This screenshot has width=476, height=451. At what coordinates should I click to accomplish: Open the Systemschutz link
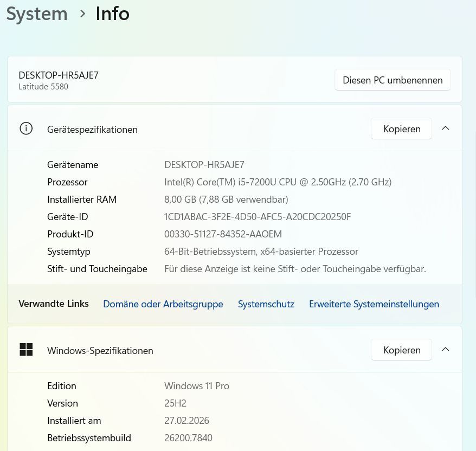click(x=266, y=304)
